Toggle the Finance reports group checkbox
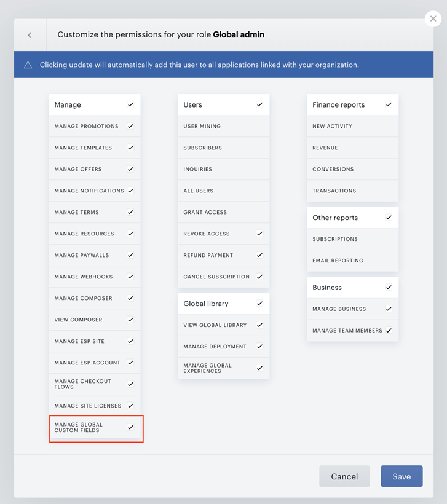 [389, 104]
